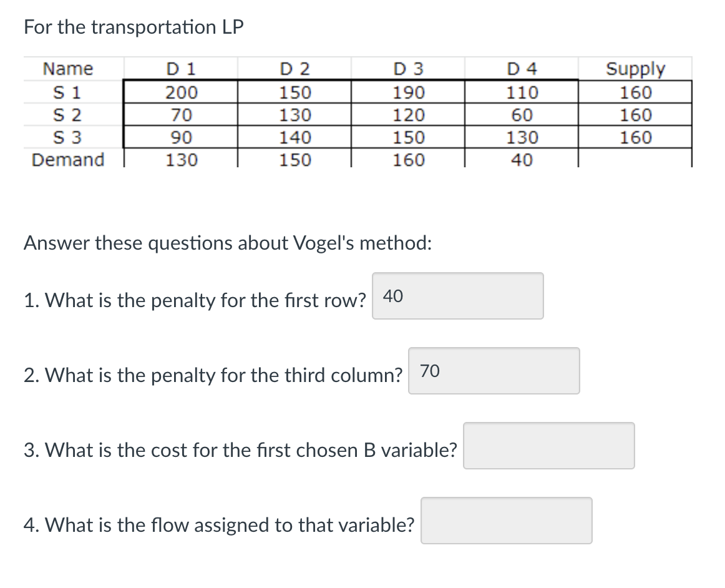Click the Demand row label
The height and width of the screenshot is (588, 725).
click(68, 160)
